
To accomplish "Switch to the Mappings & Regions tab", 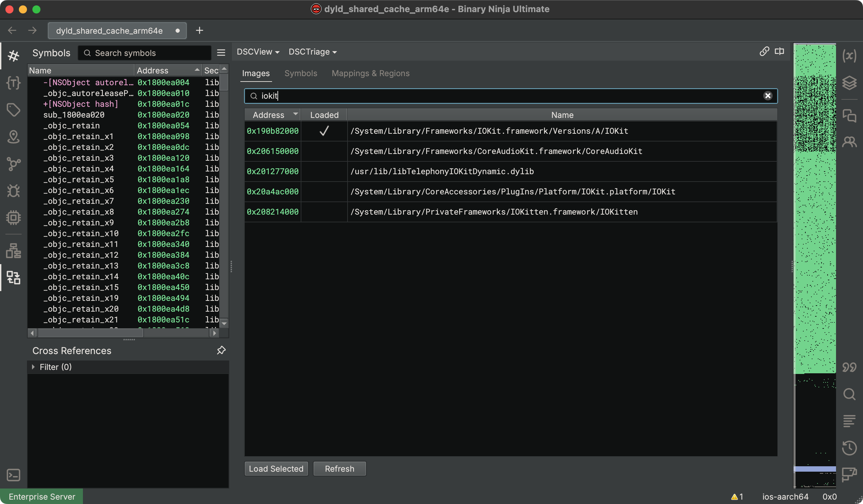I will (370, 73).
